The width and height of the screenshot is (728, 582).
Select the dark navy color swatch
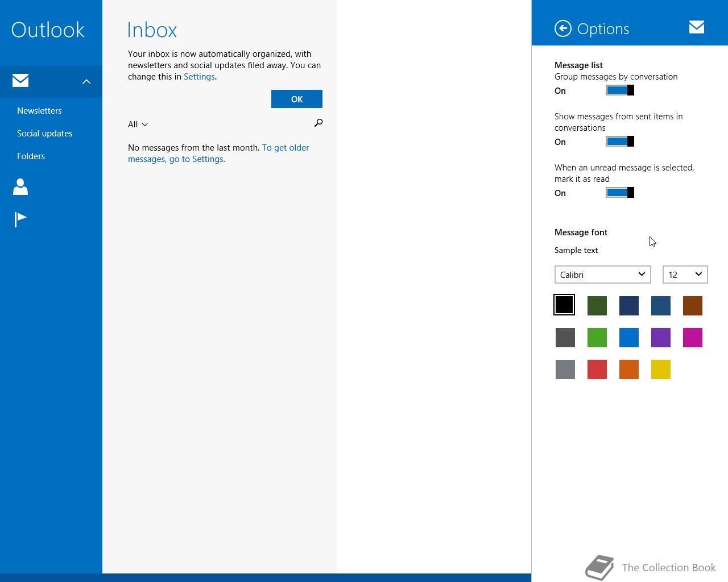point(629,306)
